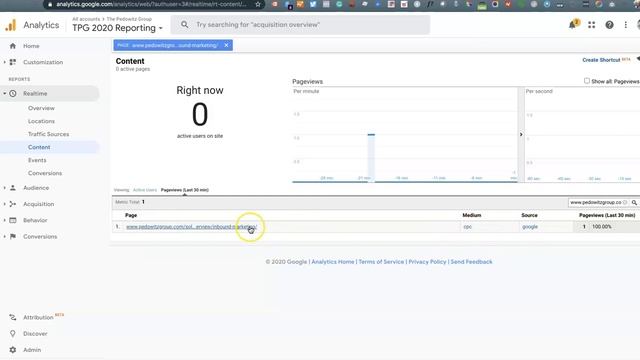
Task: Click the Pageviews (Last 30 min) column header
Action: [607, 215]
